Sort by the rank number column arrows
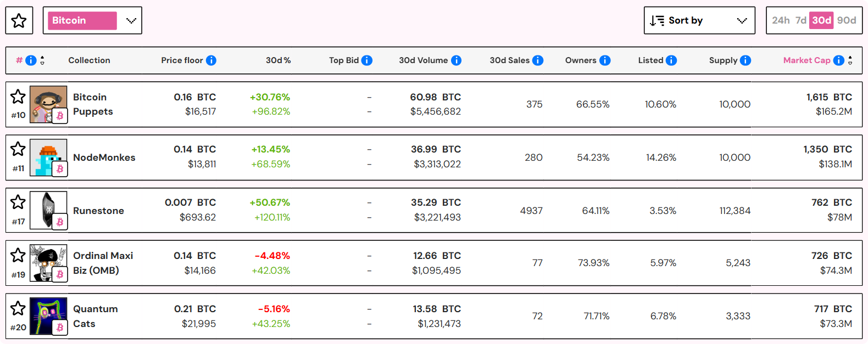Viewport: 868px width, 344px height. [x=42, y=60]
